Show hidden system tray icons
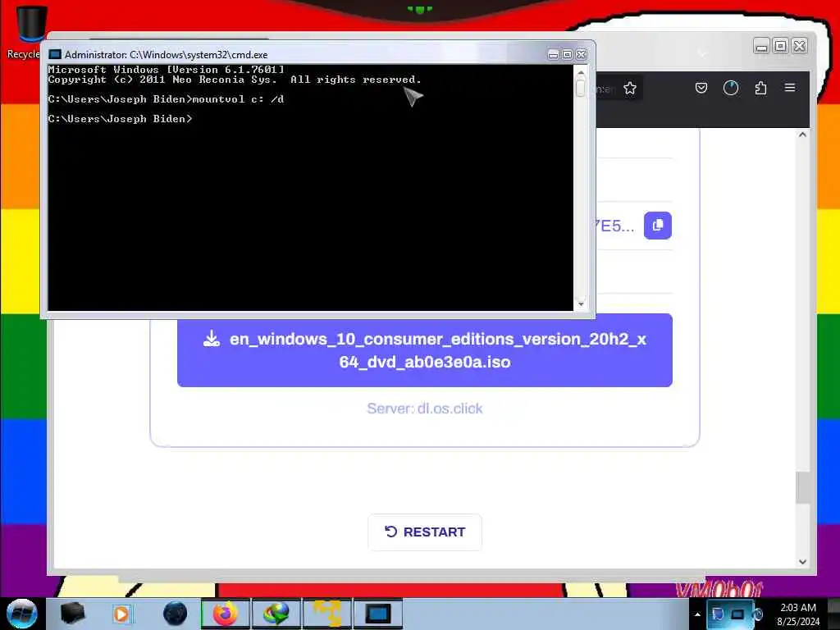 point(697,614)
